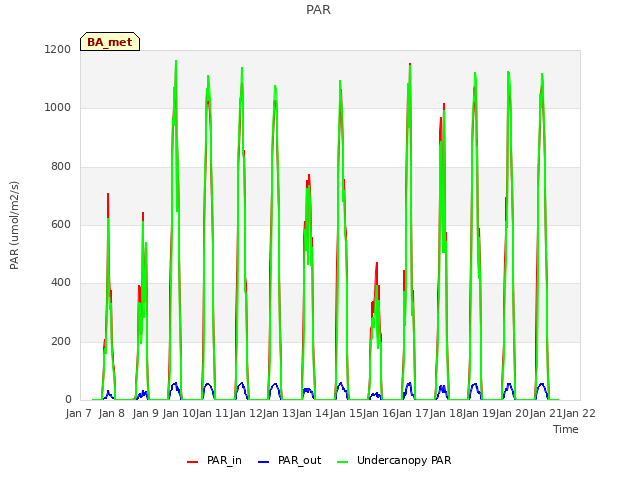The height and width of the screenshot is (480, 640).
Task: Click the red peak near 1000 on Jan 18
Action: 444,105
